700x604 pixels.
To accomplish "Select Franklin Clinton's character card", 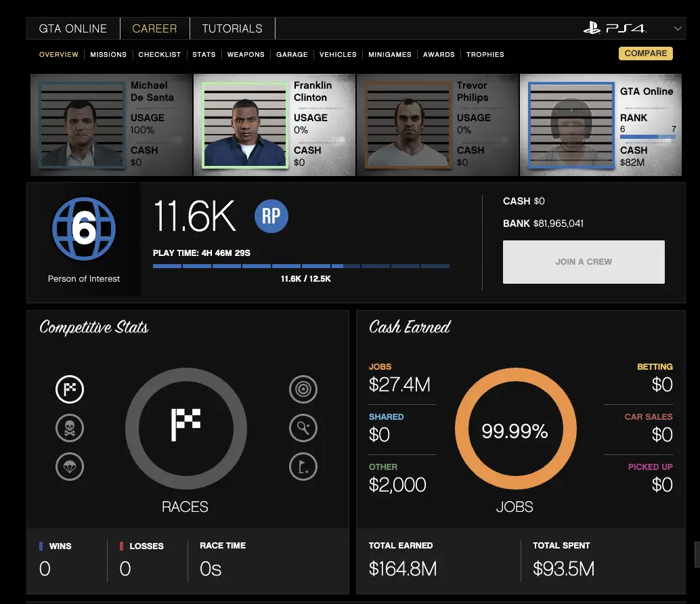I will 274,125.
